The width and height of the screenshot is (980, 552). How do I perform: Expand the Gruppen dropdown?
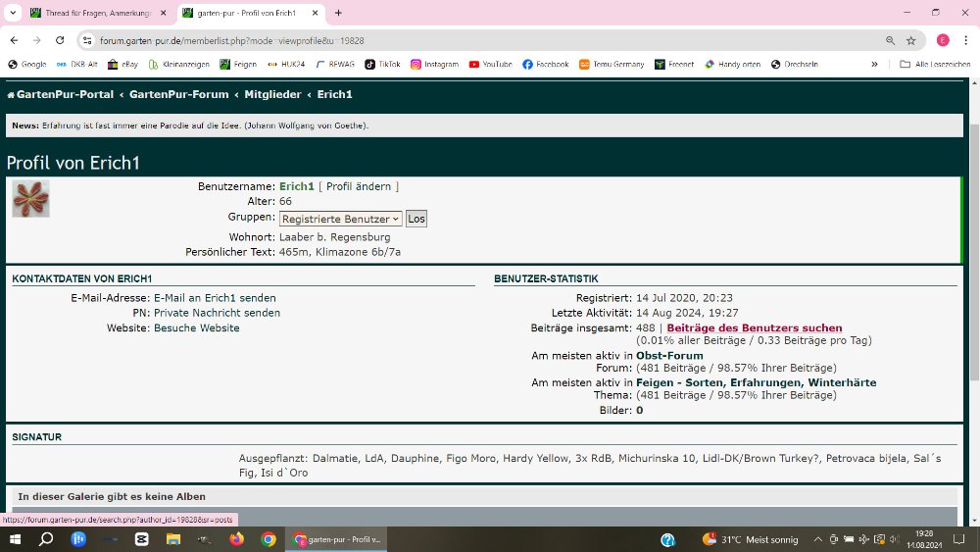340,219
